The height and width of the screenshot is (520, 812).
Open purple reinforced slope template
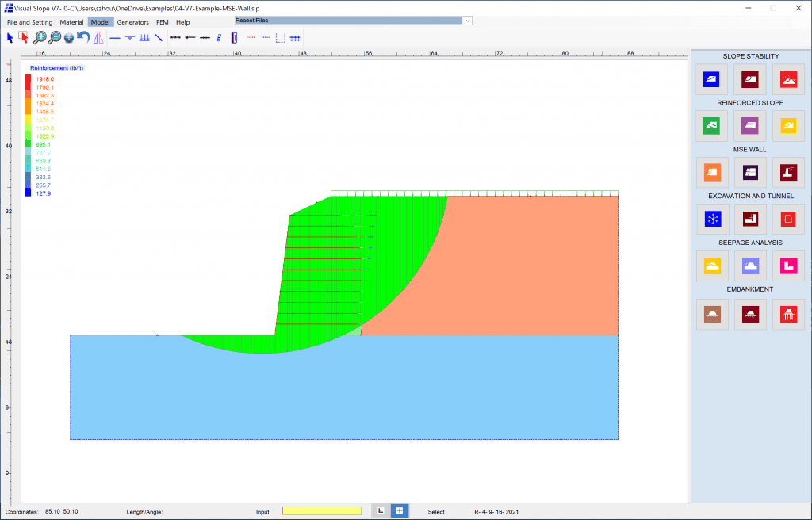750,126
